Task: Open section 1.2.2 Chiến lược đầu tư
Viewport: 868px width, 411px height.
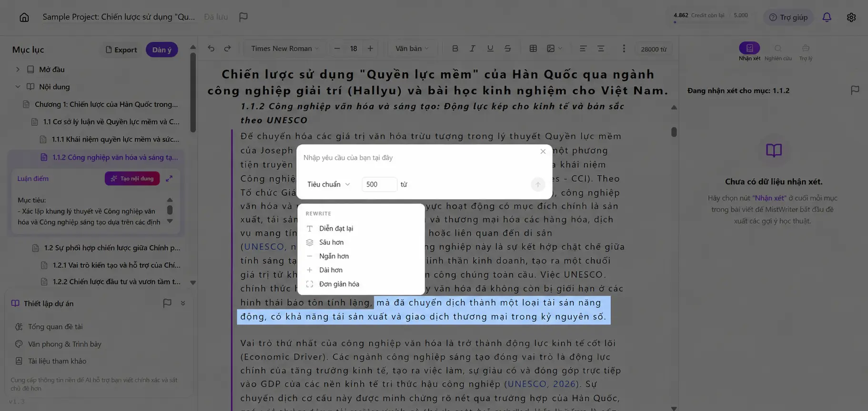Action: (x=111, y=281)
